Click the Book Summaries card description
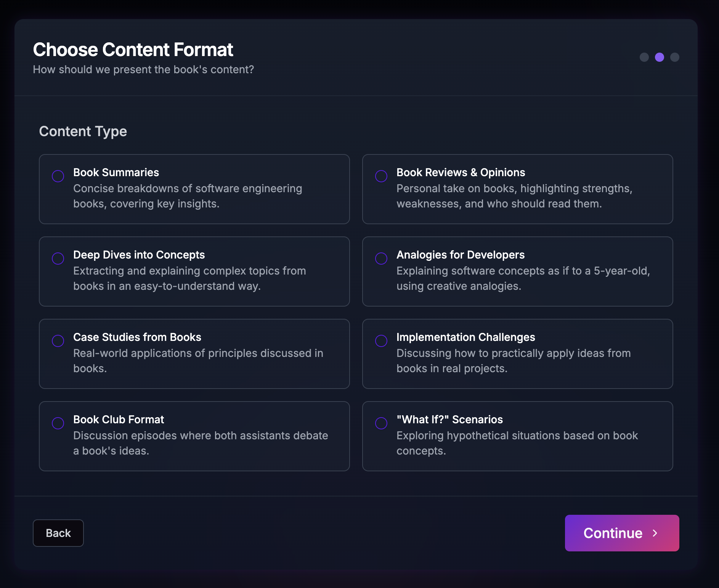The width and height of the screenshot is (719, 588). (188, 196)
